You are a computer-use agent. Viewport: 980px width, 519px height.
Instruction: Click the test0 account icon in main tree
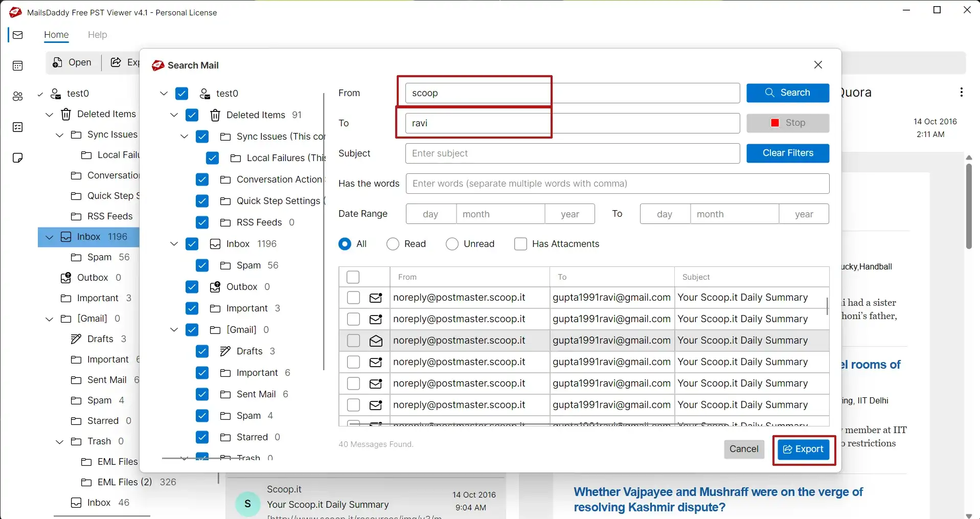tap(56, 94)
